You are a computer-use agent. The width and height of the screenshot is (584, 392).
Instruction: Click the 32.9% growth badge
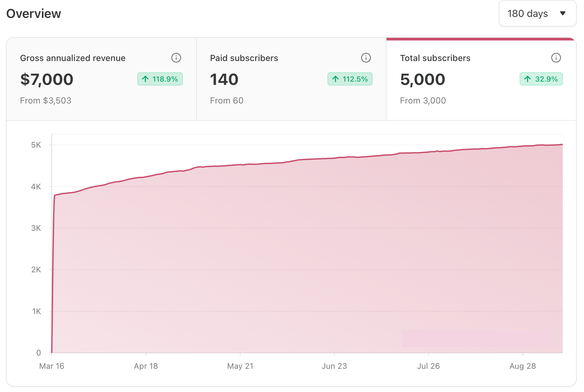[x=541, y=79]
